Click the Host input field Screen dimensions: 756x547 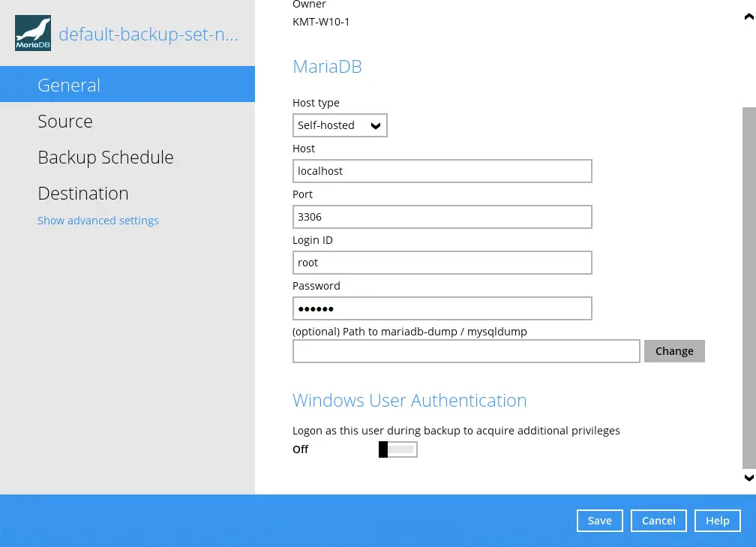[x=442, y=171]
